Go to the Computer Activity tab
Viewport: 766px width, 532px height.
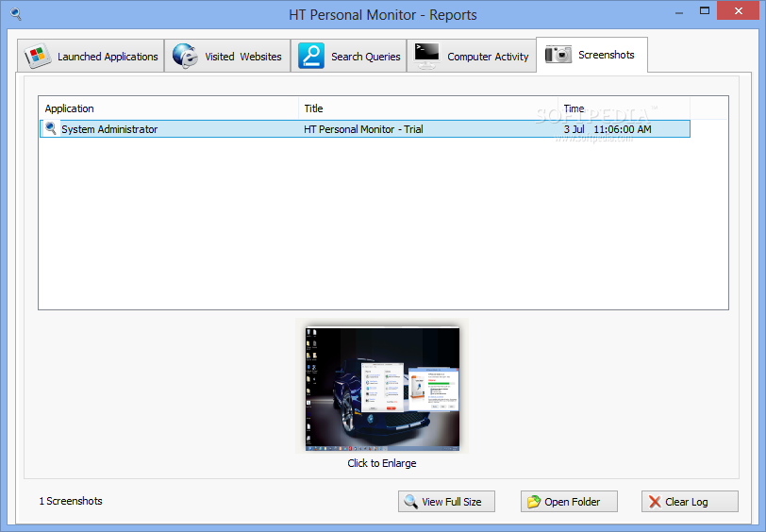coord(472,57)
